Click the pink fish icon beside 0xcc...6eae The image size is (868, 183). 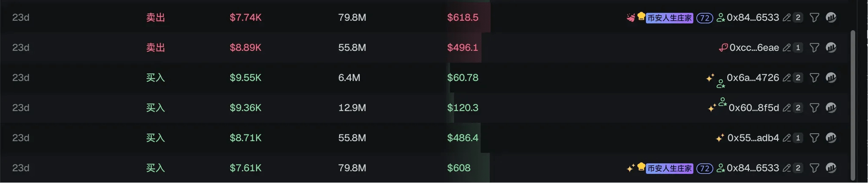tap(723, 47)
